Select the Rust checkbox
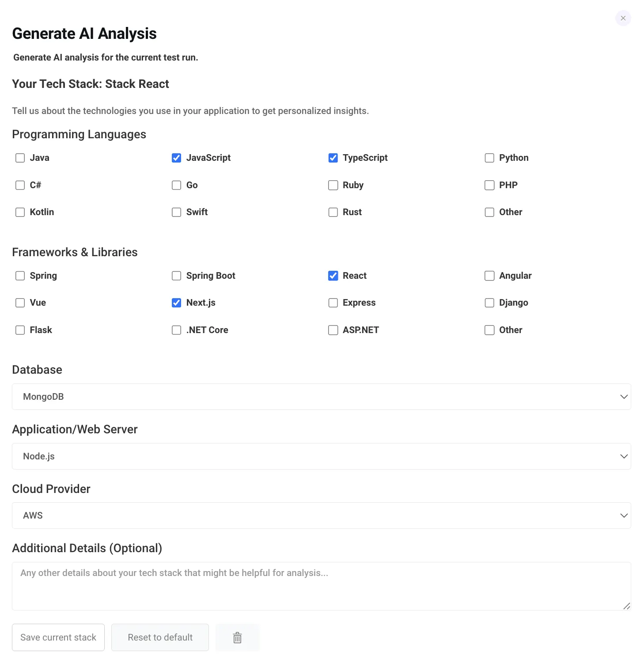This screenshot has height=667, width=644. tap(333, 212)
